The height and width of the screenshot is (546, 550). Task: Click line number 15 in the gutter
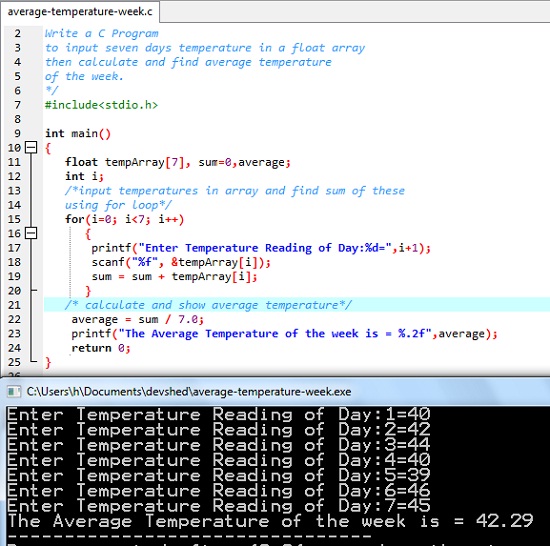point(14,219)
